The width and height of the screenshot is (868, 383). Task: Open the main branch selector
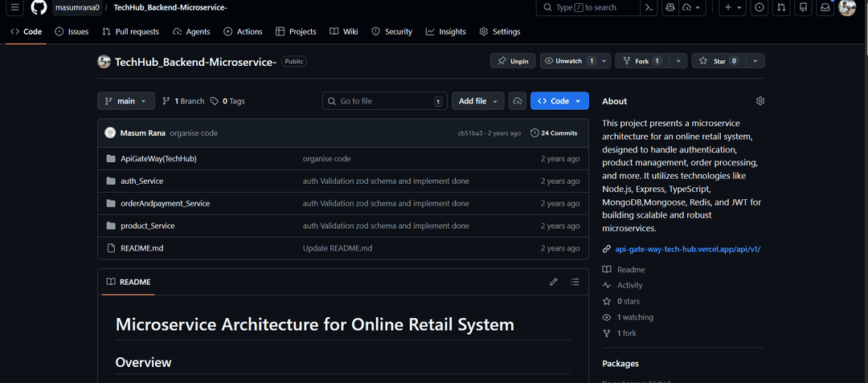[126, 101]
